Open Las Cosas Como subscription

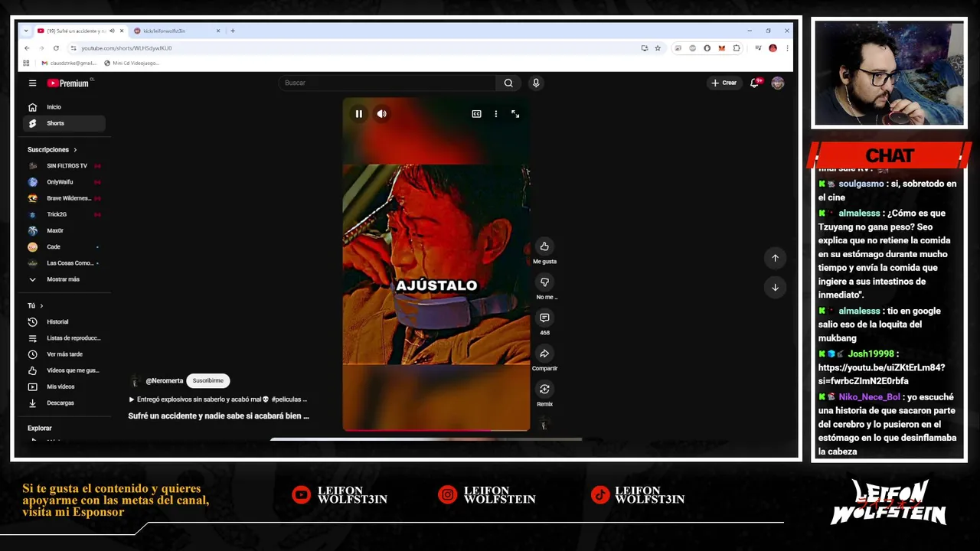(64, 263)
